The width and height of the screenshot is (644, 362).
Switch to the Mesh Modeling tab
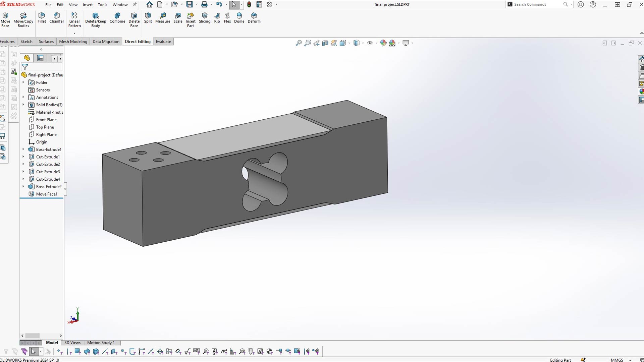pos(73,42)
